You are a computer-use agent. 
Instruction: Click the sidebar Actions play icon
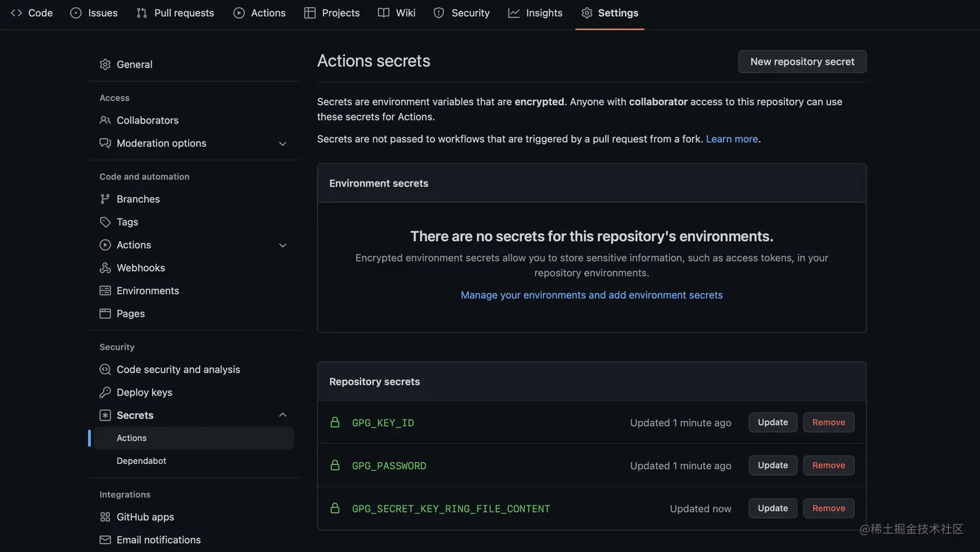(105, 245)
